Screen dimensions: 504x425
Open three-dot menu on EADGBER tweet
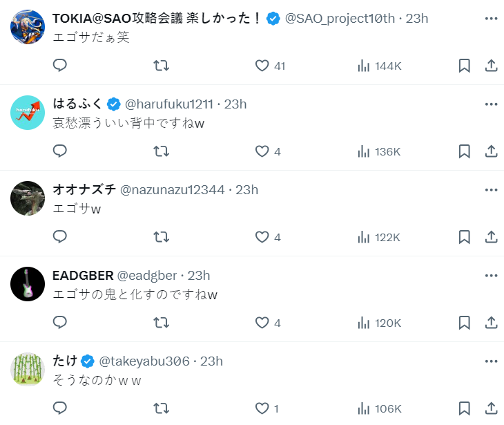491,276
